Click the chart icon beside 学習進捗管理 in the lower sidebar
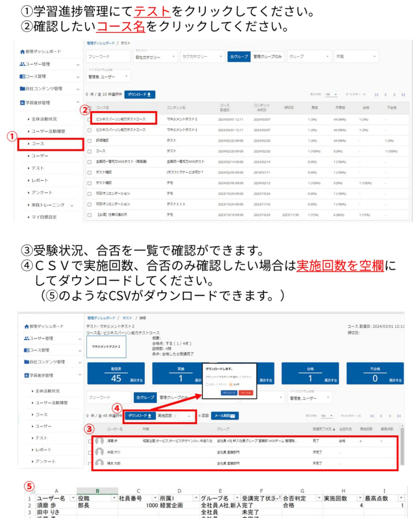Image resolution: width=420 pixels, height=518 pixels. [x=27, y=375]
